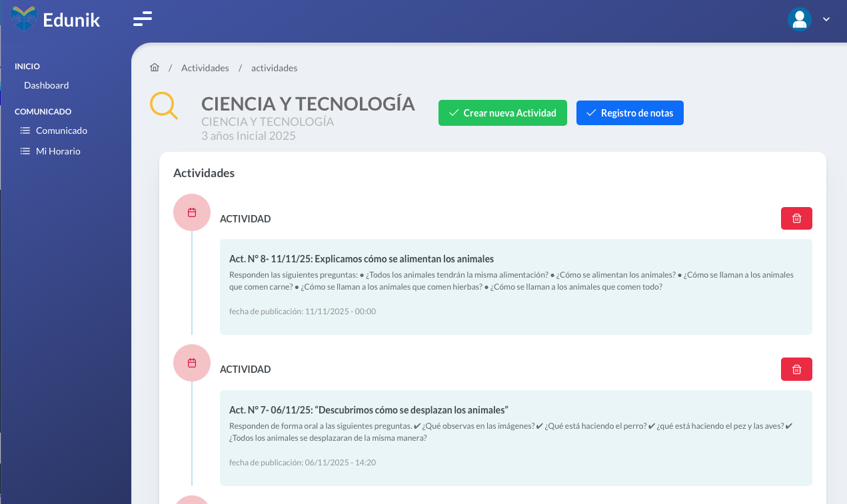Click the lowercase actividades breadcrumb
The image size is (847, 504).
pos(274,68)
